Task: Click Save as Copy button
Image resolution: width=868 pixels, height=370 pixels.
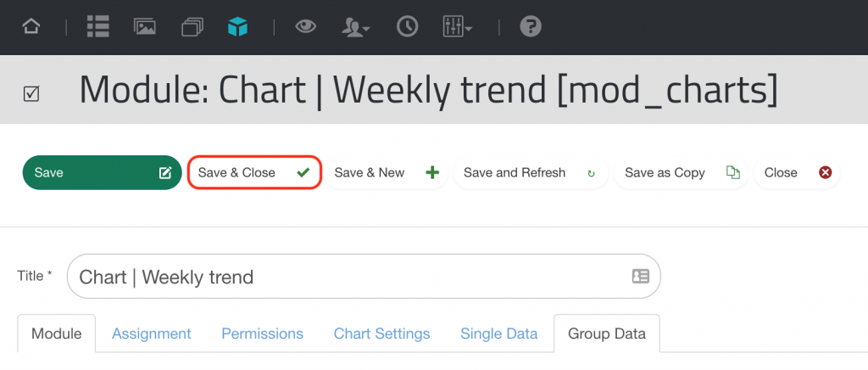Action: [x=682, y=172]
